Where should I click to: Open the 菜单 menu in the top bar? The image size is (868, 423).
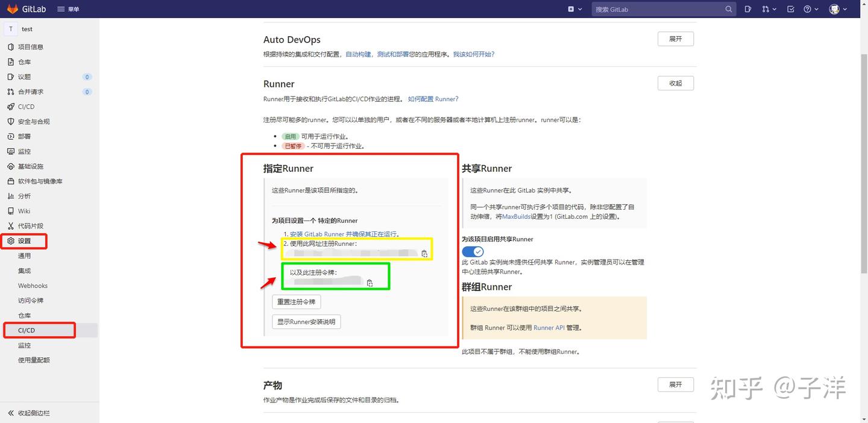tap(65, 9)
